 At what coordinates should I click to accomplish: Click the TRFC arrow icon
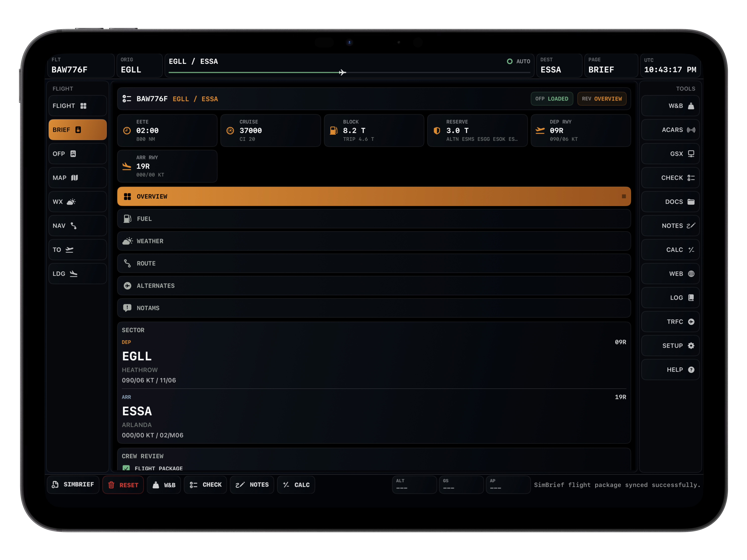click(x=691, y=322)
